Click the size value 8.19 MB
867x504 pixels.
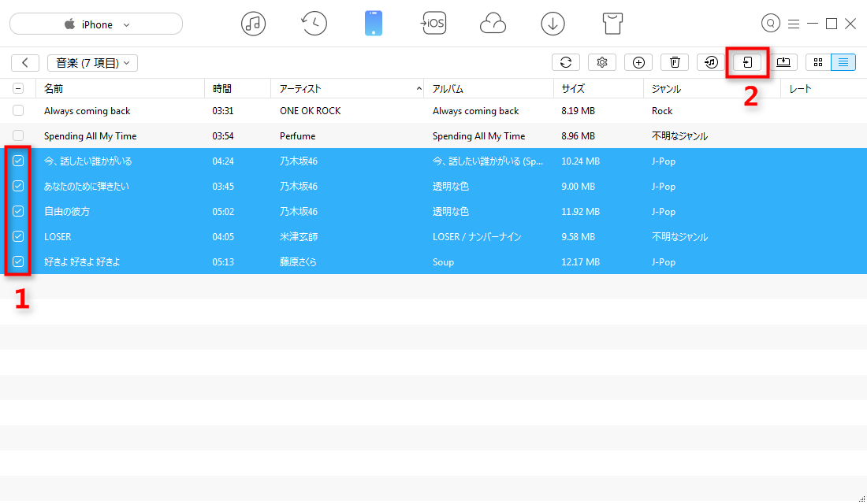coord(578,111)
